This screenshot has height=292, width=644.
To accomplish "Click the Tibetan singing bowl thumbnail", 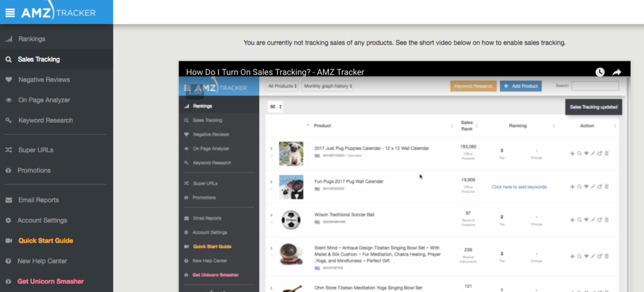I will coord(291,255).
